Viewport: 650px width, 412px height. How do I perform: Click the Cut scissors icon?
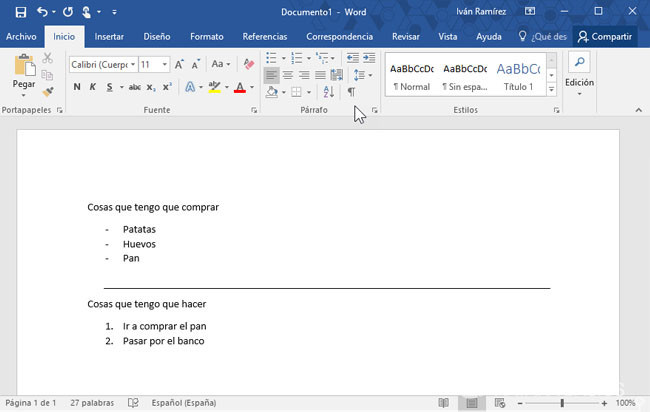[x=48, y=58]
